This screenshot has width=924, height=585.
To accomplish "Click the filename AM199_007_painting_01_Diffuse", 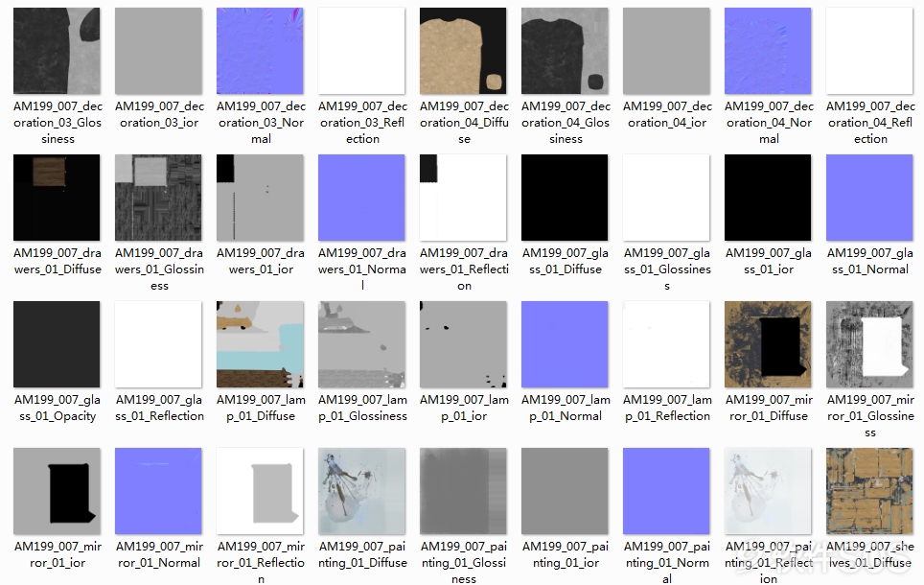I will pos(362,555).
